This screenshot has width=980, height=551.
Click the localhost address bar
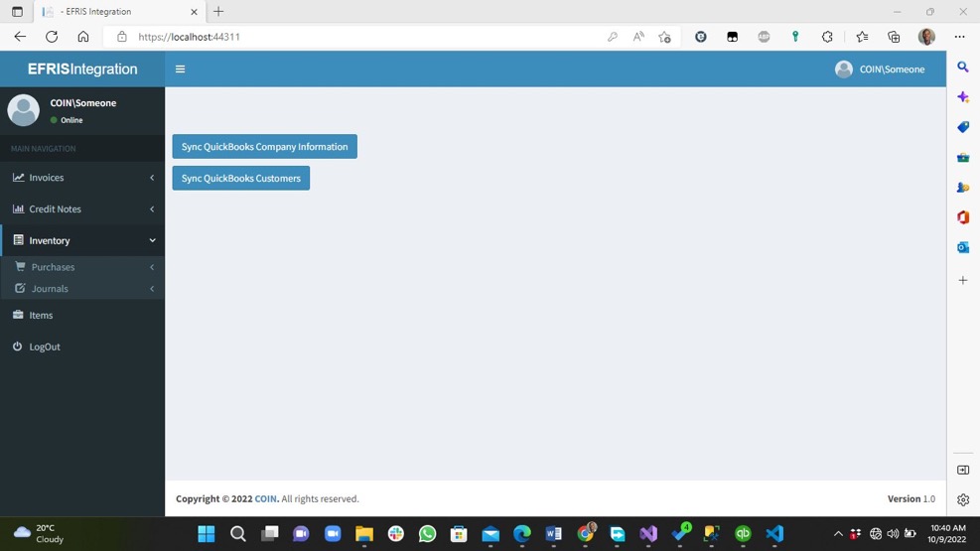(x=356, y=37)
